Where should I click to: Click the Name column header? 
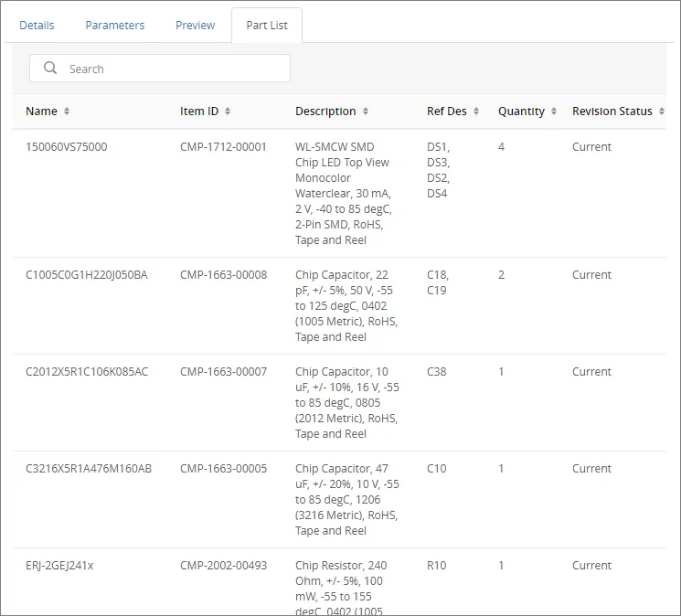41,112
